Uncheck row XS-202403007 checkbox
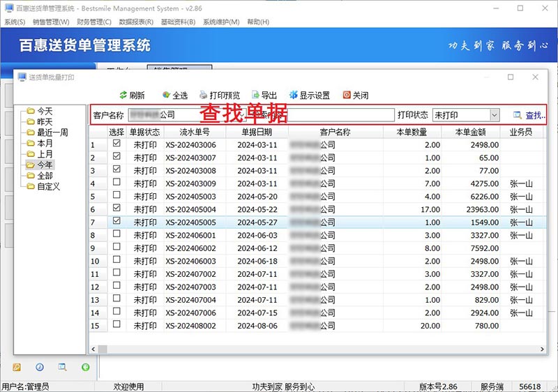Viewport: 558px width, 392px height. (x=116, y=156)
